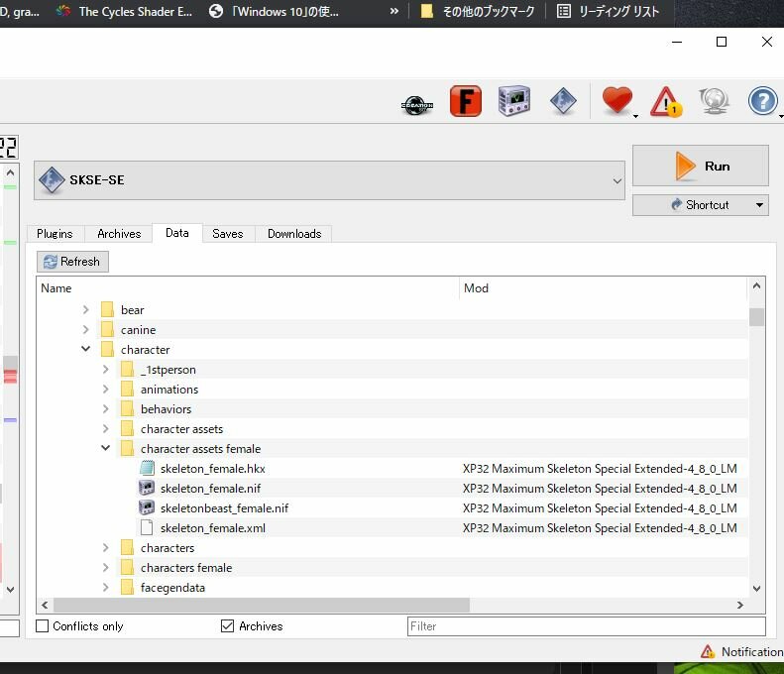
Task: Expand the bear folder
Action: (x=85, y=309)
